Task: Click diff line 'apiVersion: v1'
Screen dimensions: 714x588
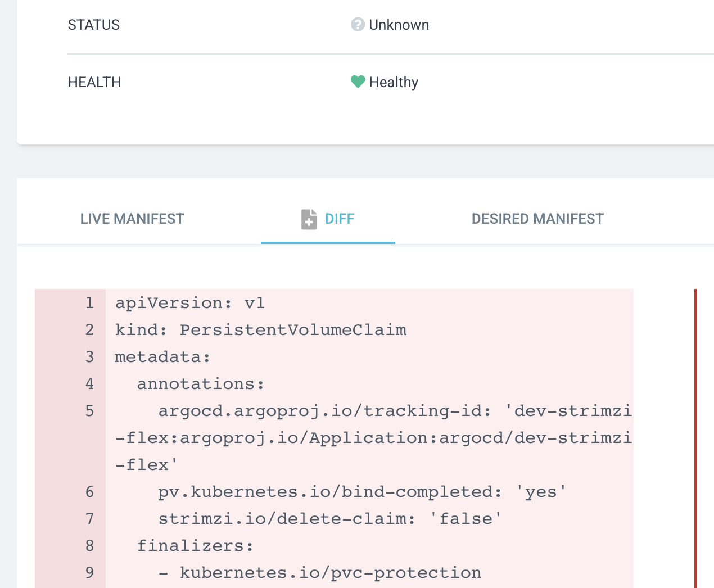Action: pyautogui.click(x=190, y=303)
